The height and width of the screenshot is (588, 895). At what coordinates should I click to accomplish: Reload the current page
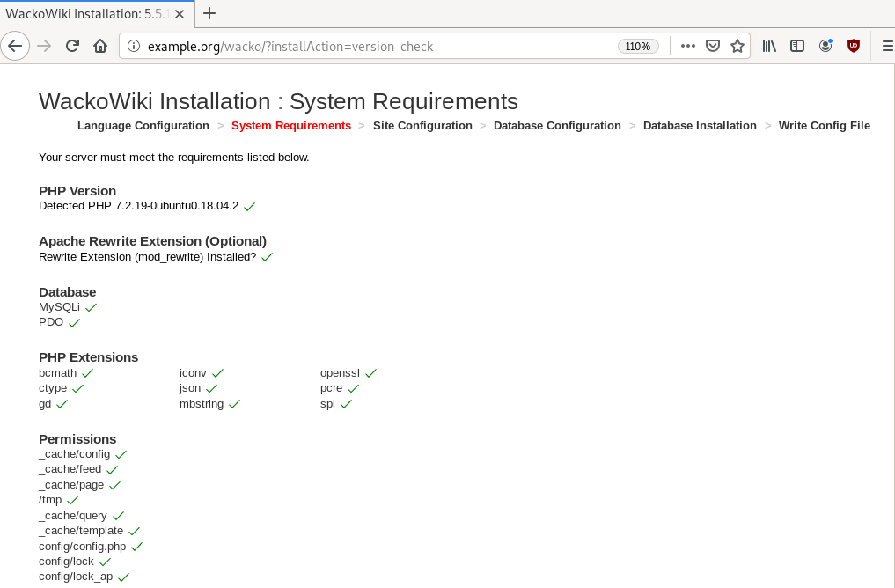(72, 46)
